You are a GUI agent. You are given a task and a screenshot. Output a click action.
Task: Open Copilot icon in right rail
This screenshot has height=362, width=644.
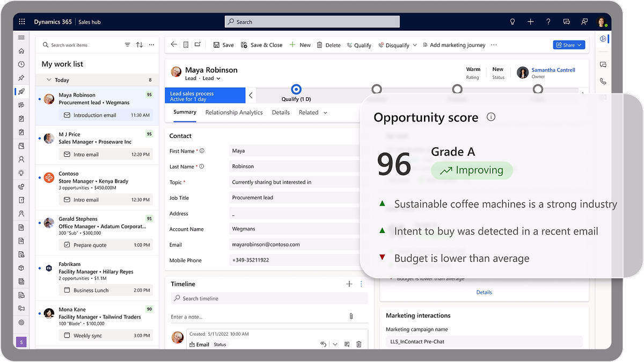click(603, 39)
